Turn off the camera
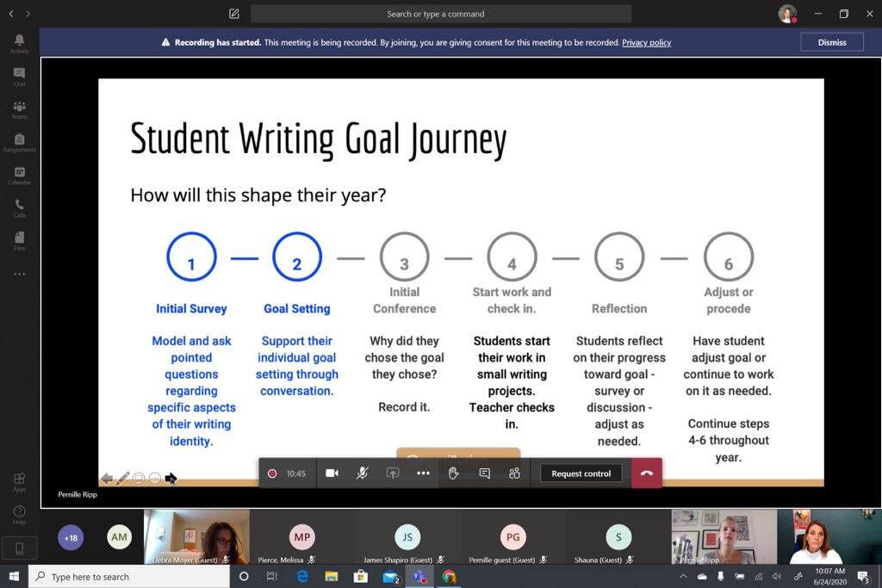Viewport: 882px width, 588px height. (332, 473)
